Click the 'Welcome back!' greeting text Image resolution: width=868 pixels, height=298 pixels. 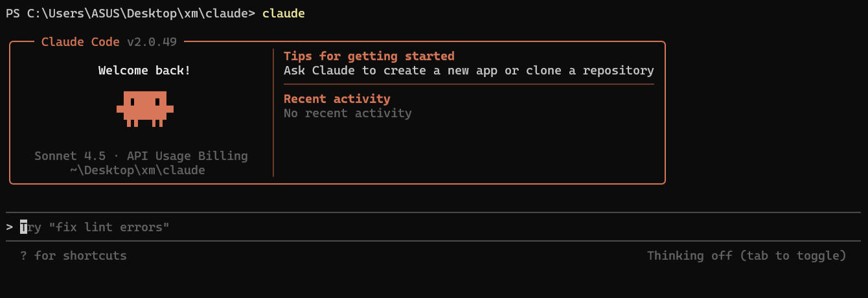[144, 71]
